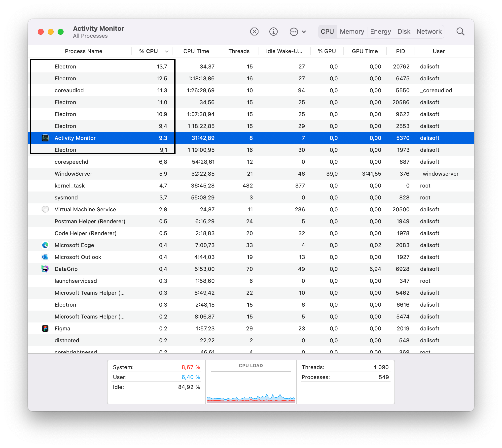502x448 pixels.
Task: Sort by the PID column header
Action: [400, 51]
